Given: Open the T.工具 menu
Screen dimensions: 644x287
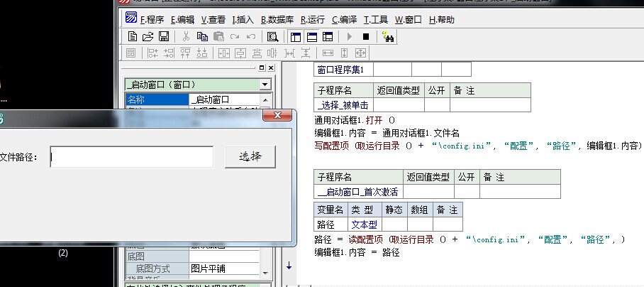Looking at the screenshot, I should [376, 19].
